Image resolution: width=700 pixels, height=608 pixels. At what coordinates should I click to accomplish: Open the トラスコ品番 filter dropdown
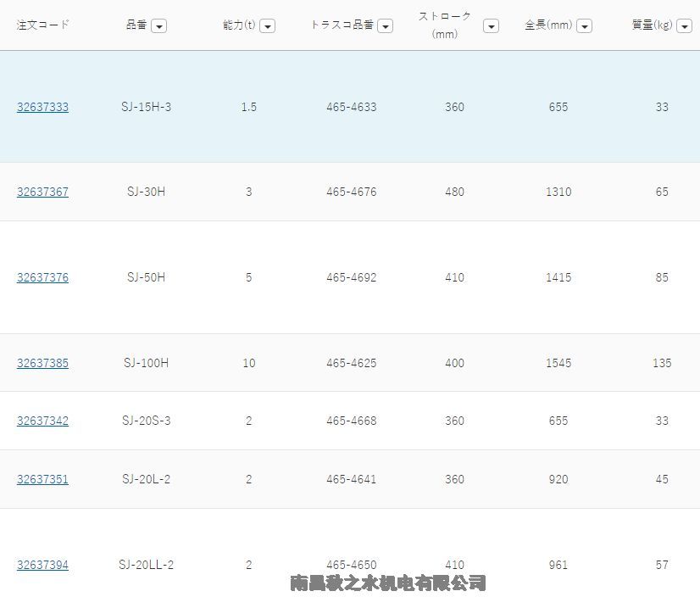pyautogui.click(x=385, y=26)
